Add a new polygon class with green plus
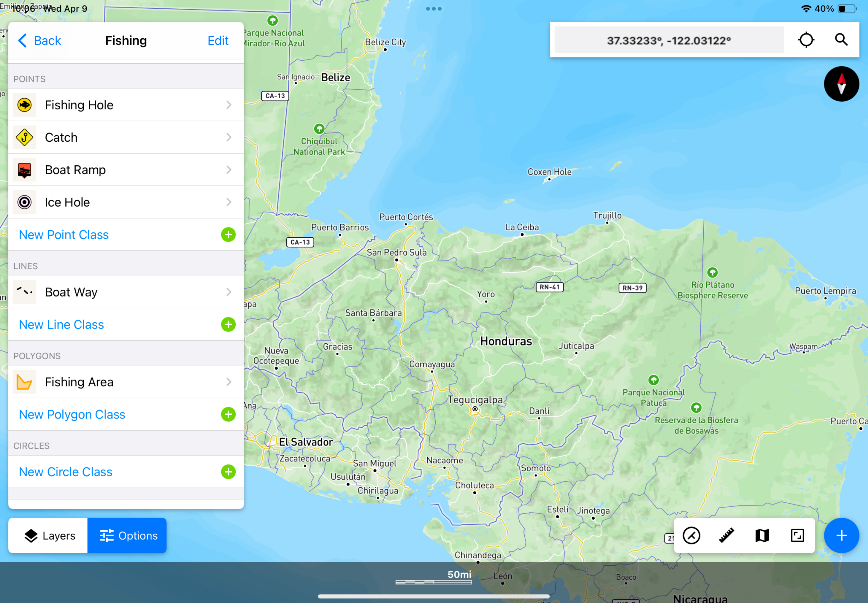This screenshot has width=868, height=603. click(228, 414)
